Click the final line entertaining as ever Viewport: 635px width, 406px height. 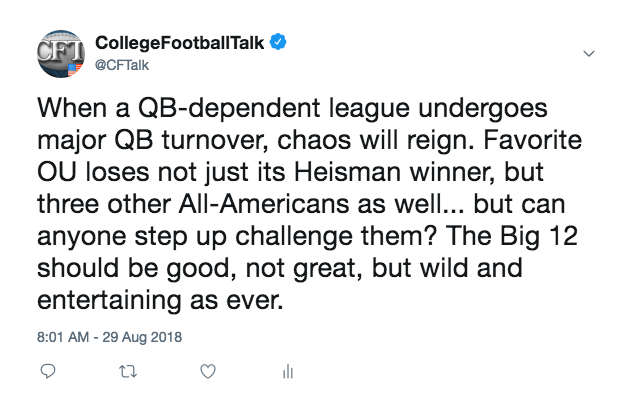point(160,300)
